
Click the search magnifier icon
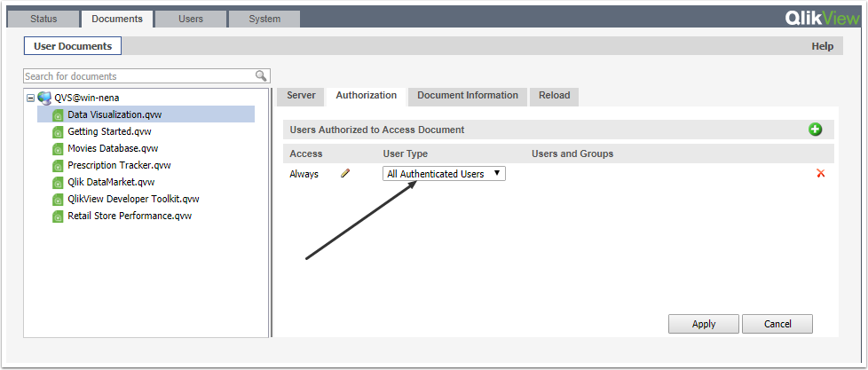pos(261,75)
